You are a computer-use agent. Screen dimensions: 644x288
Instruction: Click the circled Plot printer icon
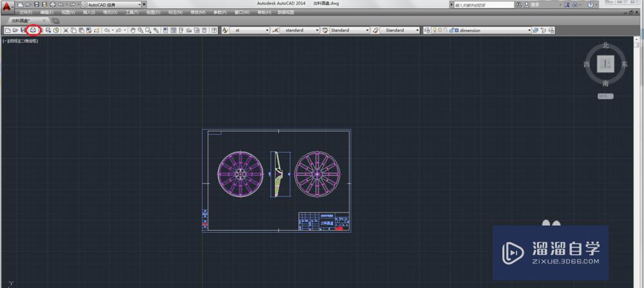[x=33, y=30]
